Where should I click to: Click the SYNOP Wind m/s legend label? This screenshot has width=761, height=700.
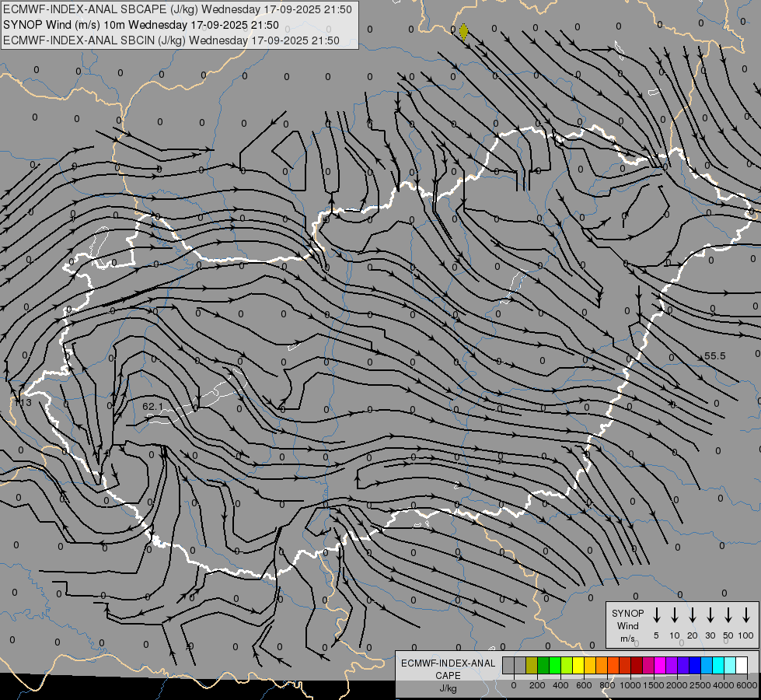tap(627, 625)
